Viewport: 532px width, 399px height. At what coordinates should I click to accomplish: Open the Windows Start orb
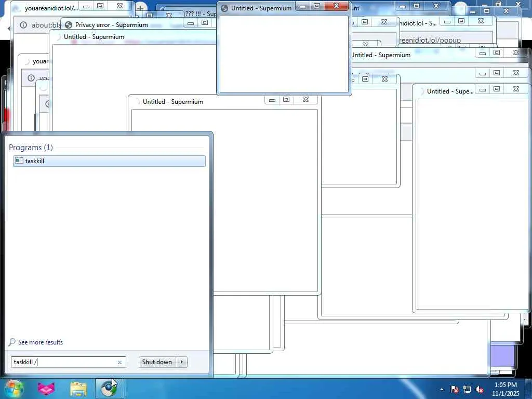[x=14, y=389]
